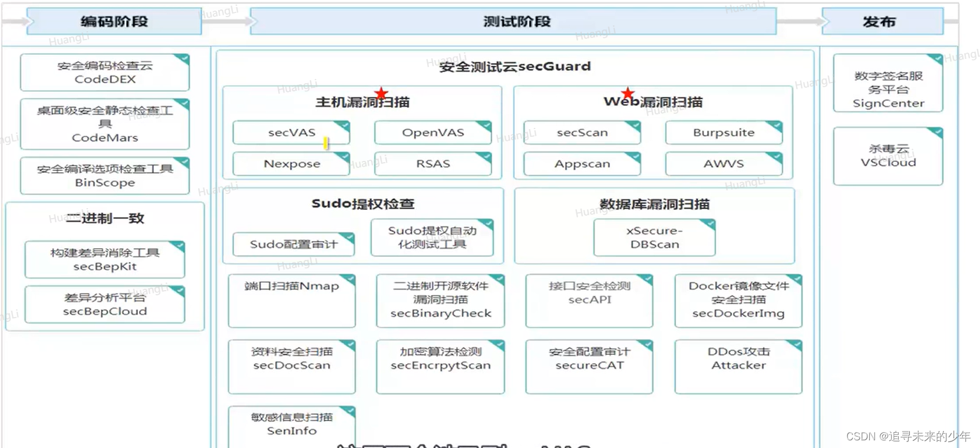
Task: Click the teal corner marker on secureCAT
Action: (647, 344)
